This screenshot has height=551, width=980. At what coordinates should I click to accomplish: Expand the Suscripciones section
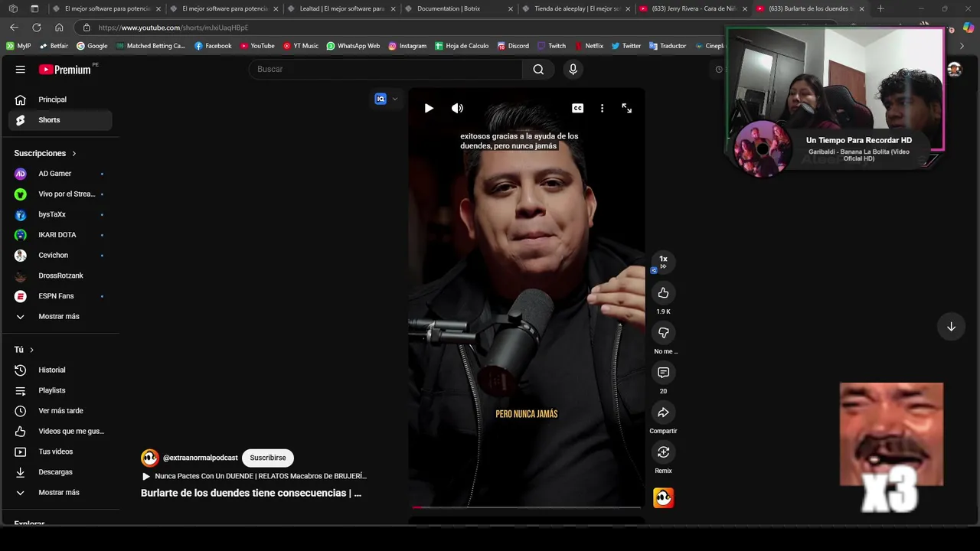45,153
